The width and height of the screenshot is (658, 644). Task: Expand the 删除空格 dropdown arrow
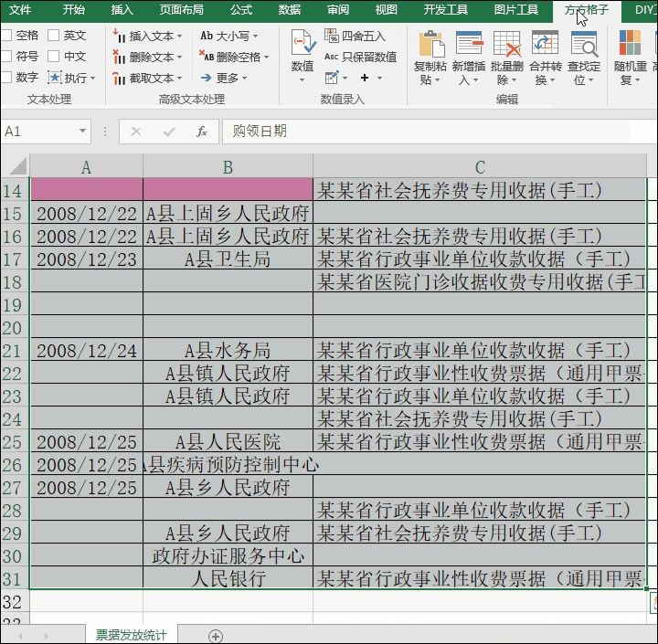pos(267,57)
